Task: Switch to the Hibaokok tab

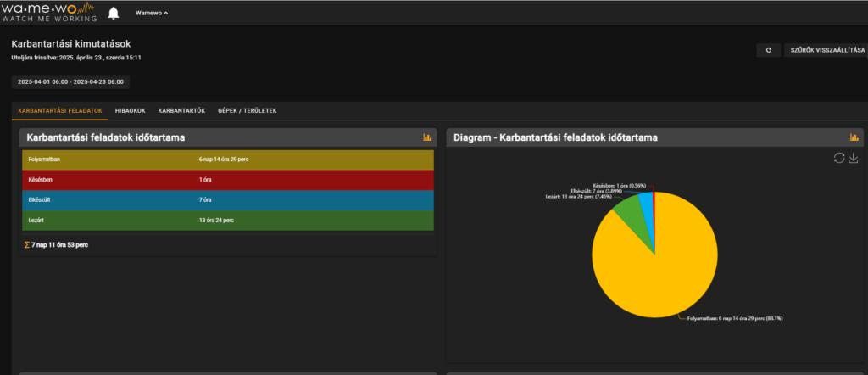Action: [130, 111]
